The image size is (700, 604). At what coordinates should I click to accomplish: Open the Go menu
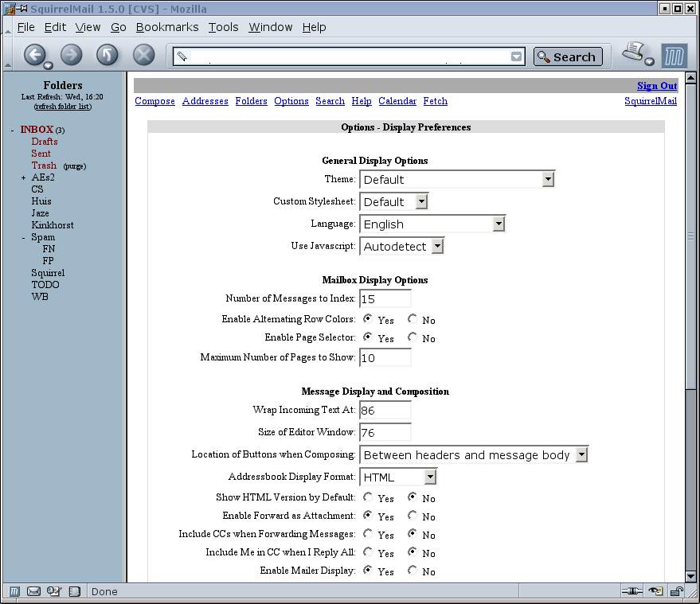[119, 27]
